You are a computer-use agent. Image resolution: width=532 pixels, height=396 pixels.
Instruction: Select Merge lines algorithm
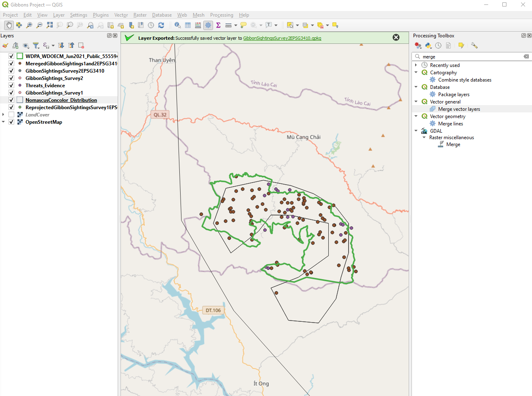(x=450, y=123)
